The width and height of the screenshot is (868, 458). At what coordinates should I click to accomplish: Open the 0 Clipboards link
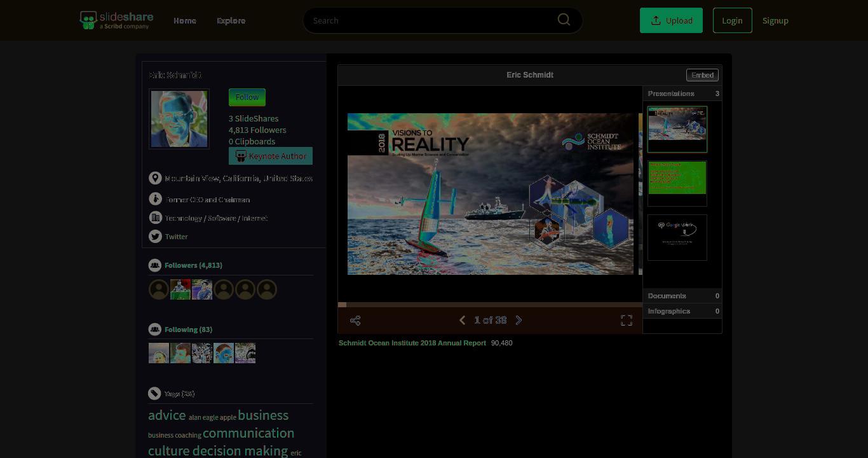click(252, 141)
